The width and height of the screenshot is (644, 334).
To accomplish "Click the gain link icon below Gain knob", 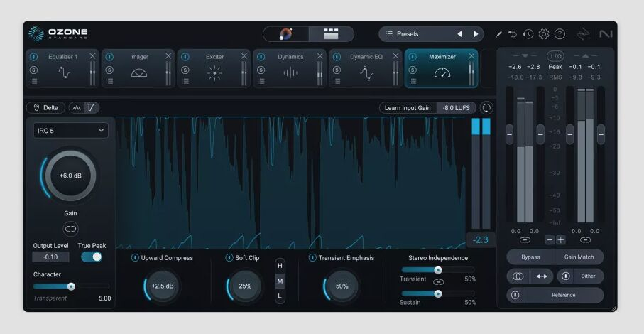I will tap(70, 229).
